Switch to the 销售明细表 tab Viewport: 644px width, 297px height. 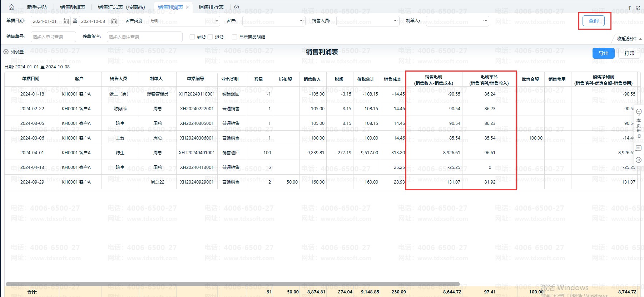[73, 7]
